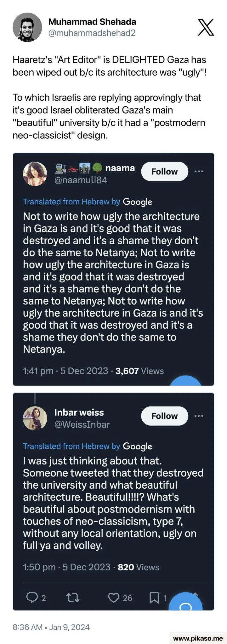
Task: Open the @naamuli84 handle
Action: pos(81,180)
